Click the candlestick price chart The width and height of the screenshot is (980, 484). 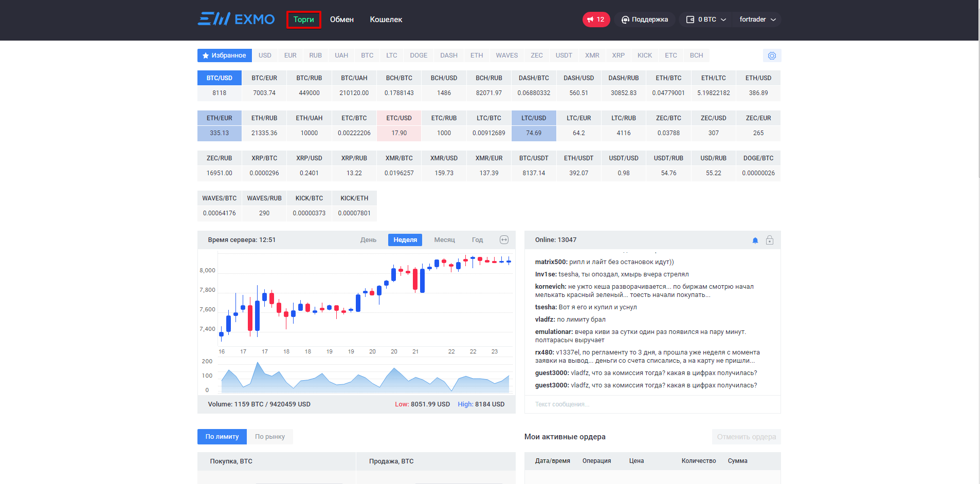[365, 299]
